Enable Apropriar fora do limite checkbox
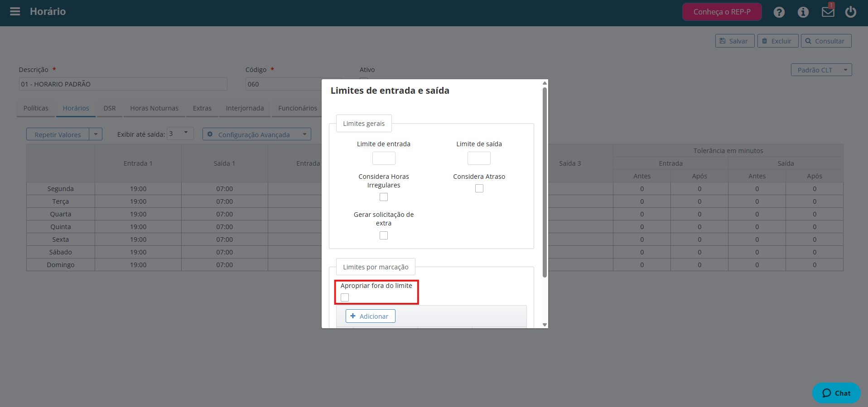 (345, 297)
